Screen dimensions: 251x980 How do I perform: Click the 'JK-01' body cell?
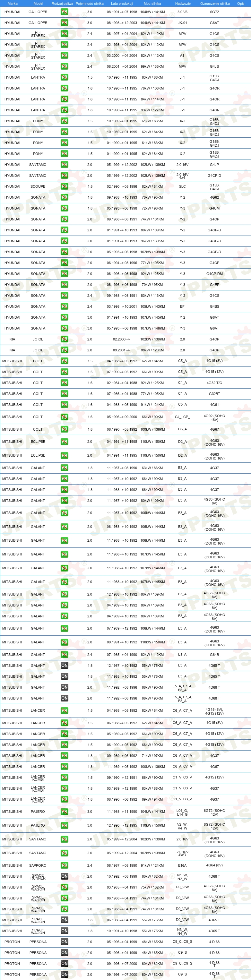click(182, 23)
